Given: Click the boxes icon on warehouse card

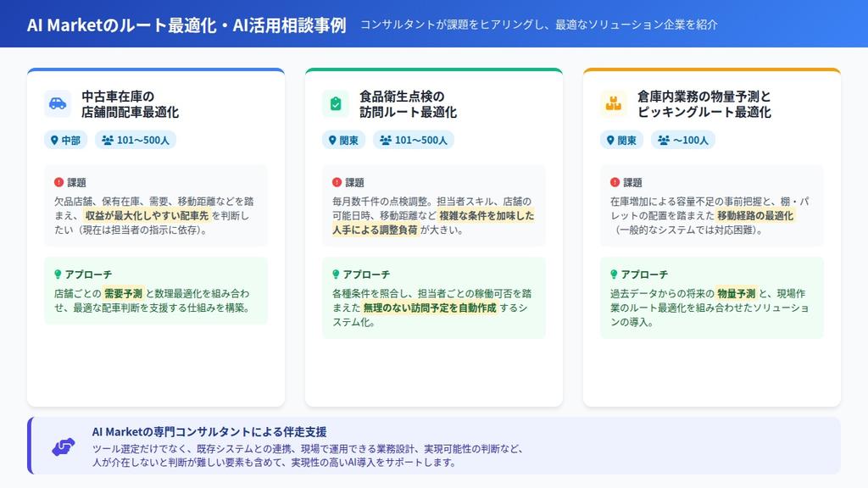Looking at the screenshot, I should [x=614, y=103].
